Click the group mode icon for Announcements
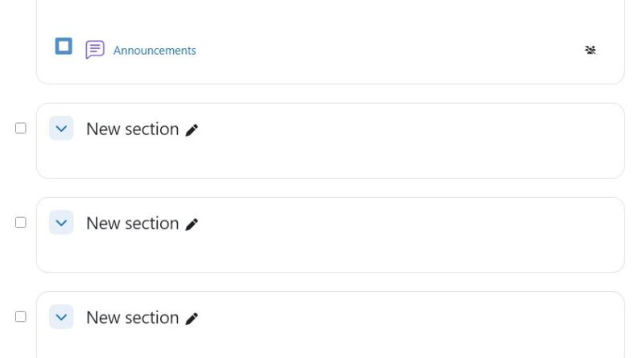This screenshot has height=358, width=644. (590, 50)
